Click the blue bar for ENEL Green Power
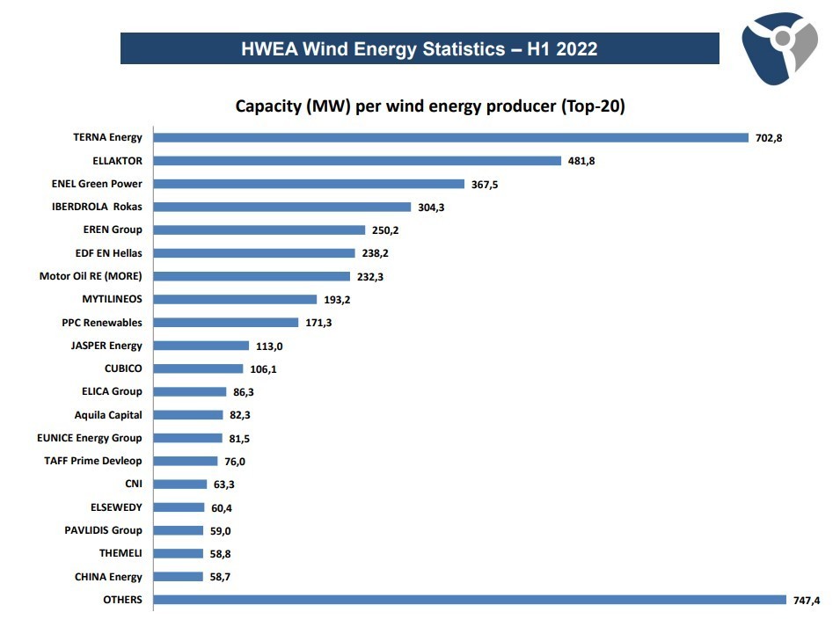The image size is (840, 627). (x=309, y=184)
